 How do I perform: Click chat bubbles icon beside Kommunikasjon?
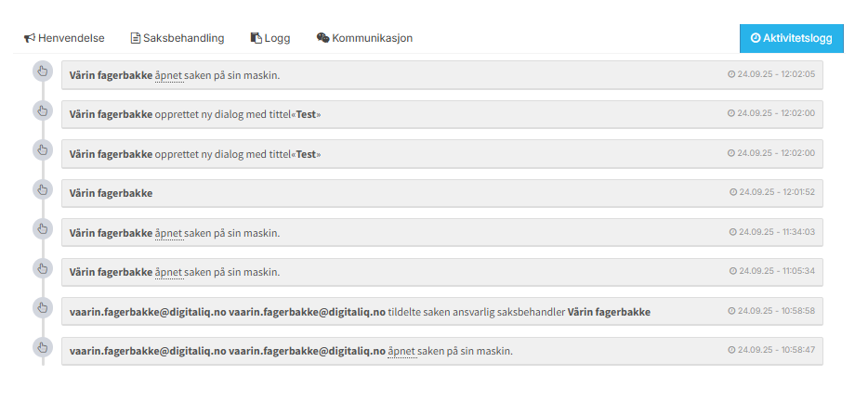pyautogui.click(x=322, y=38)
